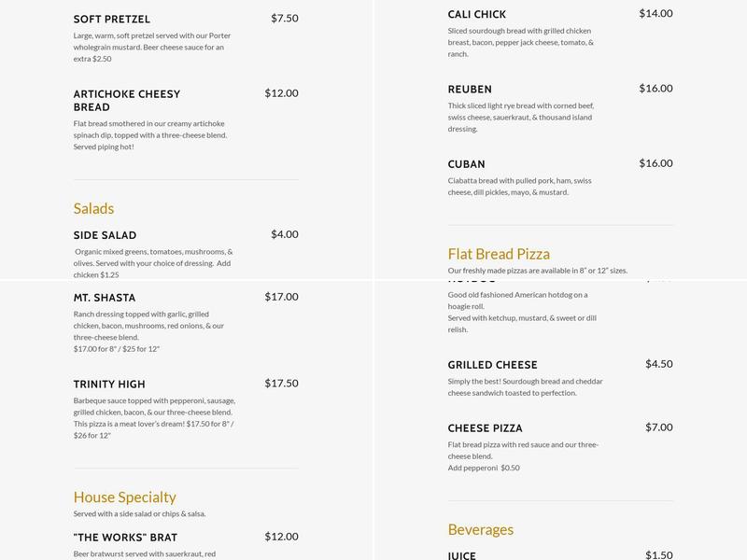
Task: Select the TRINITY HIGH pizza title
Action: coord(108,384)
